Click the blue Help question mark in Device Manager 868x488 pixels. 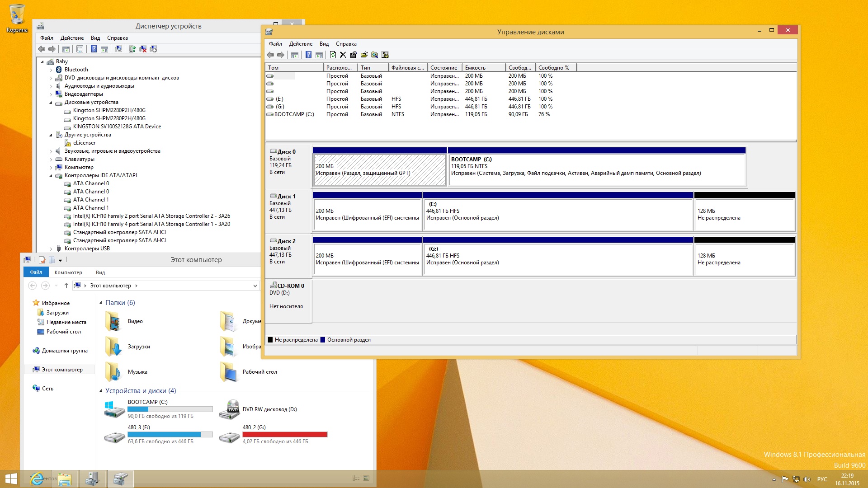tap(94, 49)
